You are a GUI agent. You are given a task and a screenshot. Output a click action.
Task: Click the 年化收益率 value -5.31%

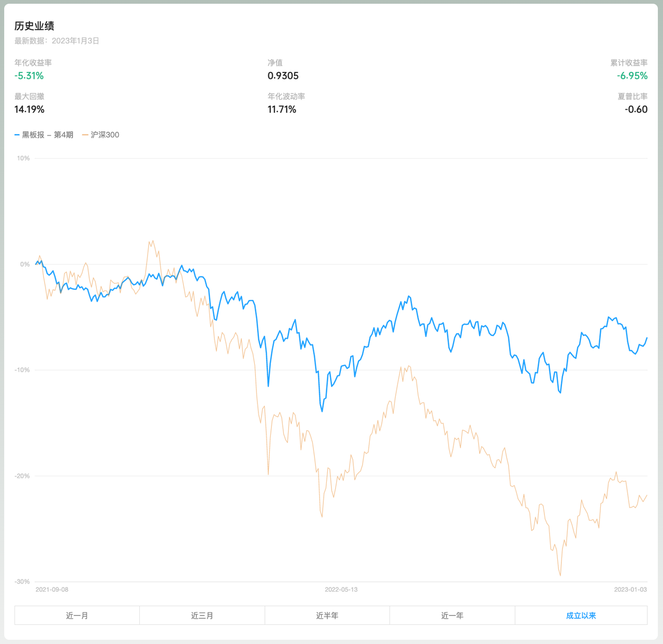pos(29,76)
